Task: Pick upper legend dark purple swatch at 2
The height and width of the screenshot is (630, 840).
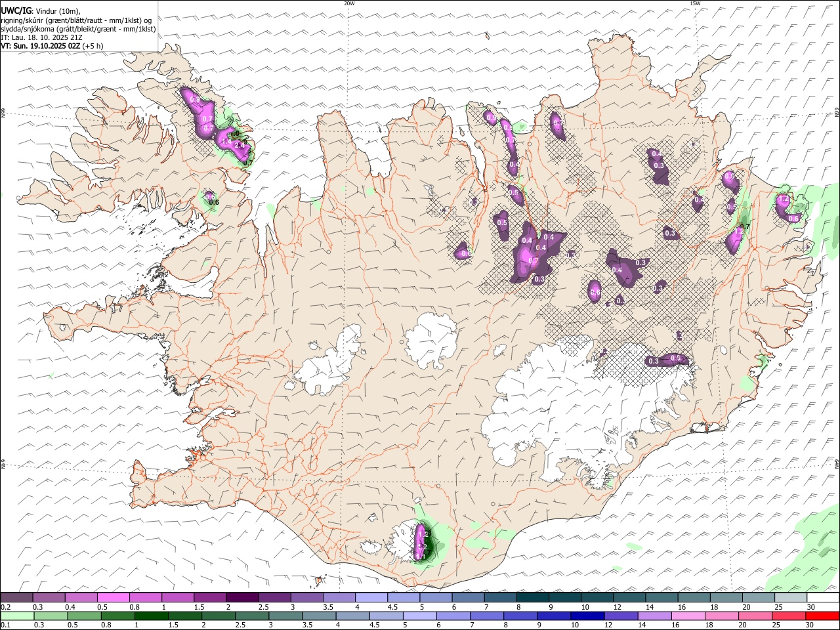Action: pos(242,597)
